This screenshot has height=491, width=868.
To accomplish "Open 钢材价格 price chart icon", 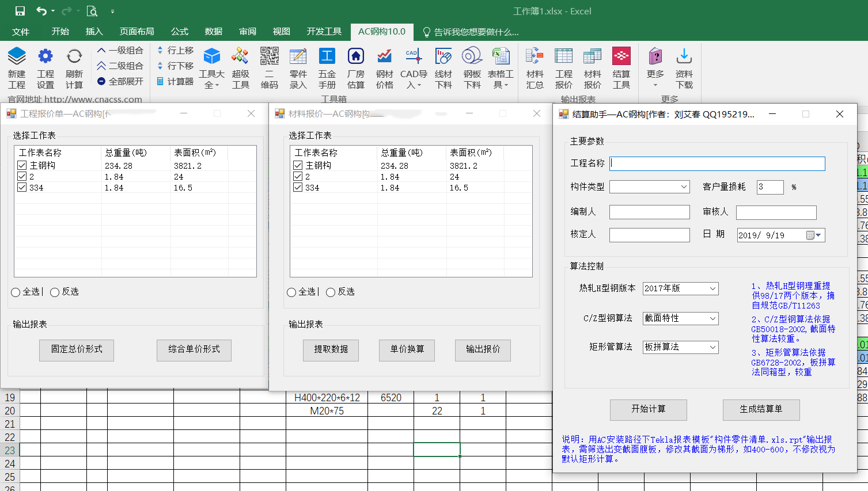I will pos(385,68).
